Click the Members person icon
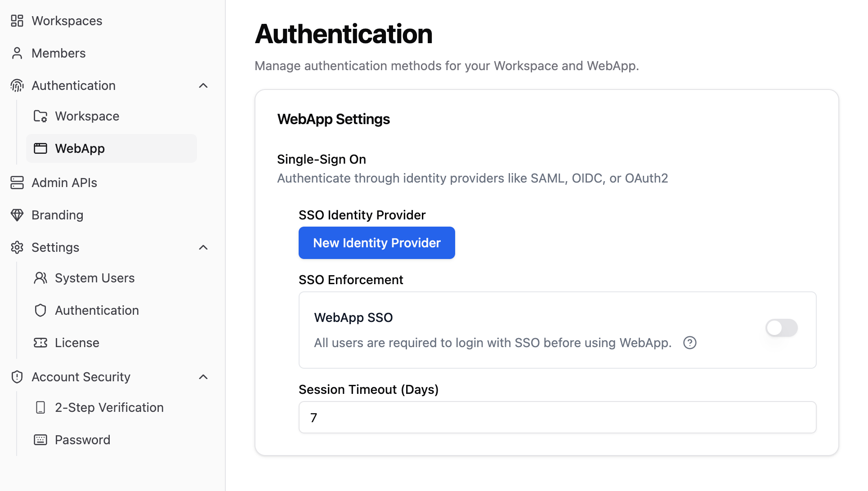 pyautogui.click(x=17, y=53)
